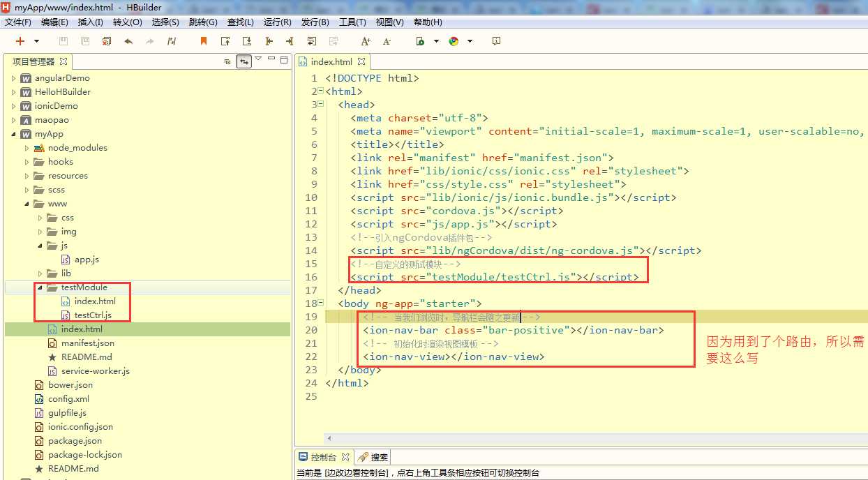
Task: Click the Save toolbar icon
Action: point(63,41)
